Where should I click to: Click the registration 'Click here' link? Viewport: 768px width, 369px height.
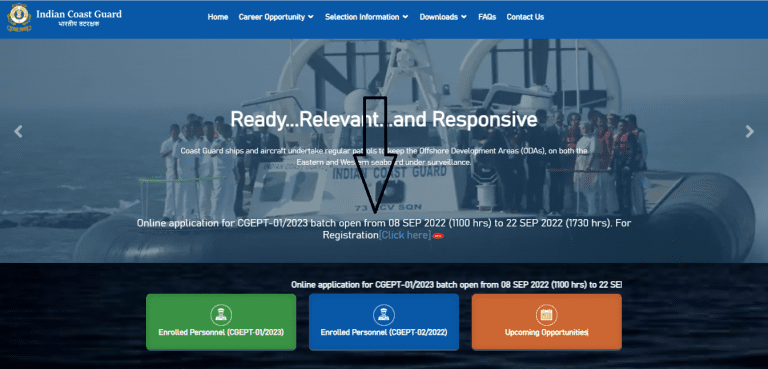pos(405,235)
